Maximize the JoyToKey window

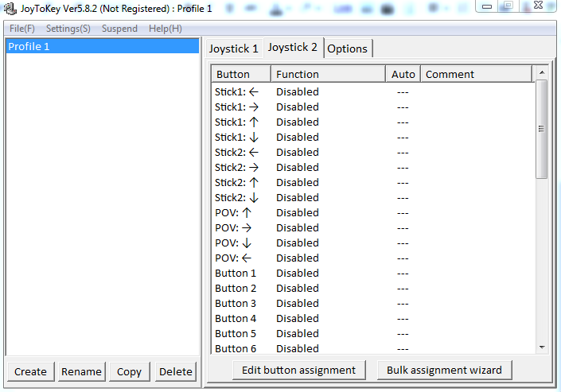click(508, 6)
